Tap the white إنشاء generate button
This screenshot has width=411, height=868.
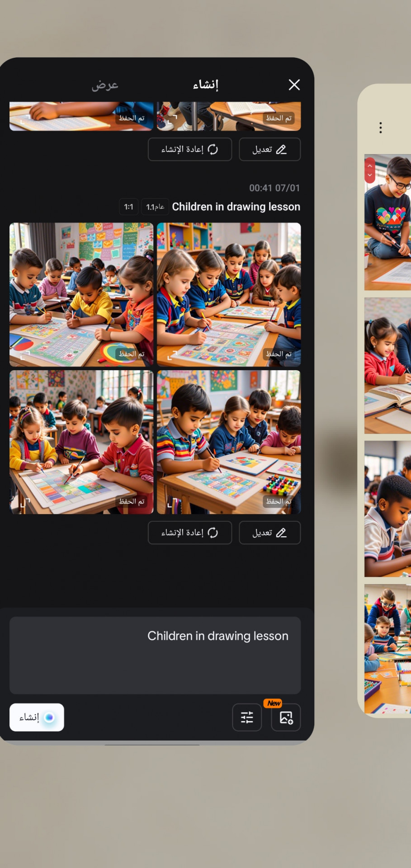[37, 717]
